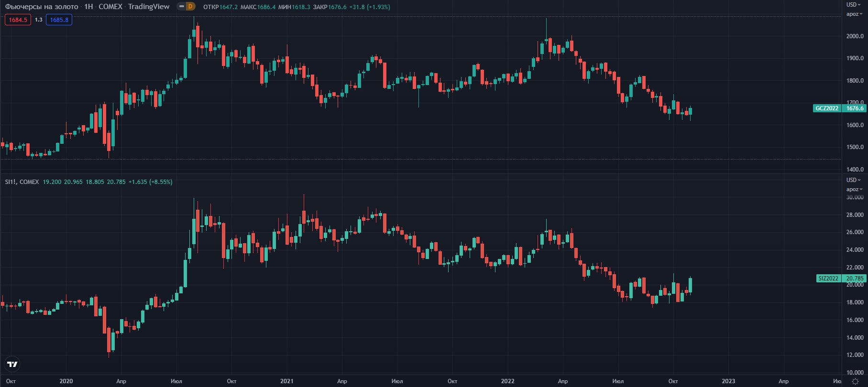Open the apoz scale dropdown on gold pane
This screenshot has height=387, width=868.
click(x=854, y=14)
